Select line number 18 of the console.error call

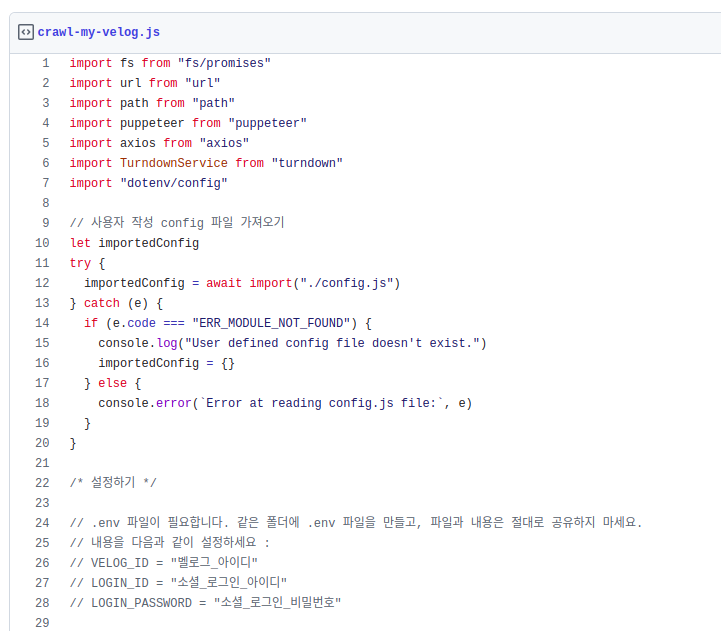tap(42, 403)
